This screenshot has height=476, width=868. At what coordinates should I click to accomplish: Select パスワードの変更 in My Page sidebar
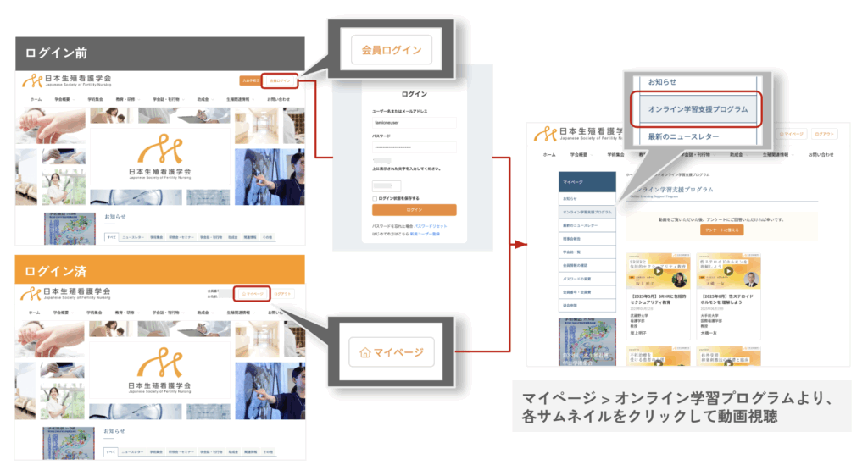(577, 279)
